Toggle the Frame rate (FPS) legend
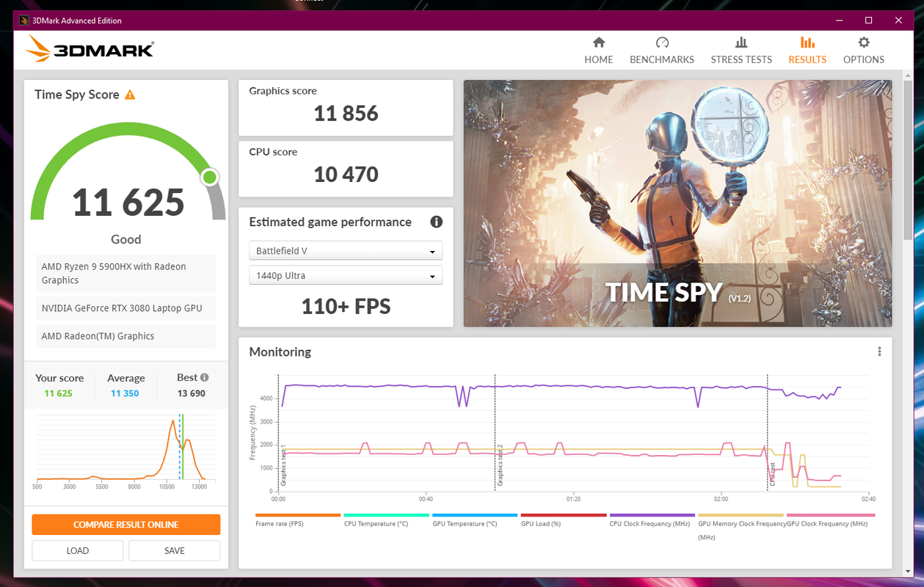The height and width of the screenshot is (587, 924). (298, 519)
